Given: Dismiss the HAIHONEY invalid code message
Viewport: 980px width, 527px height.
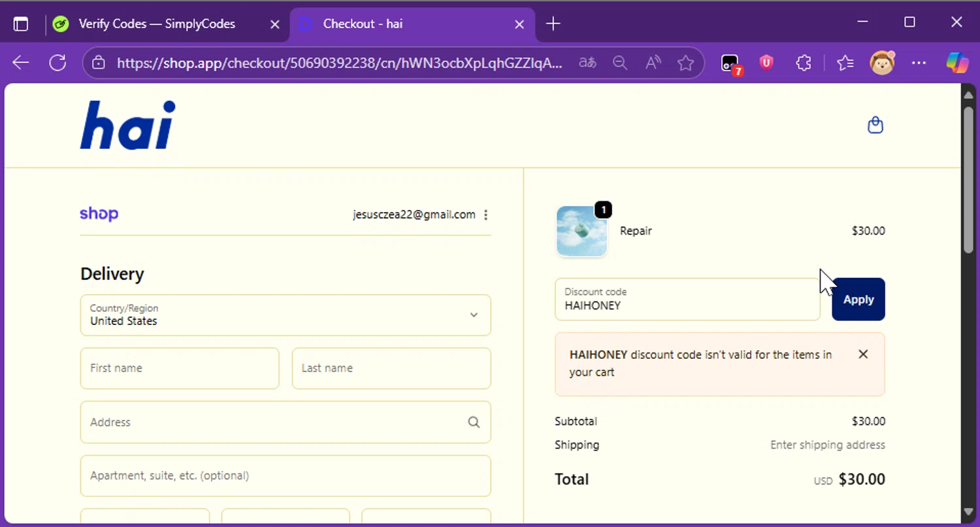Looking at the screenshot, I should tap(863, 354).
